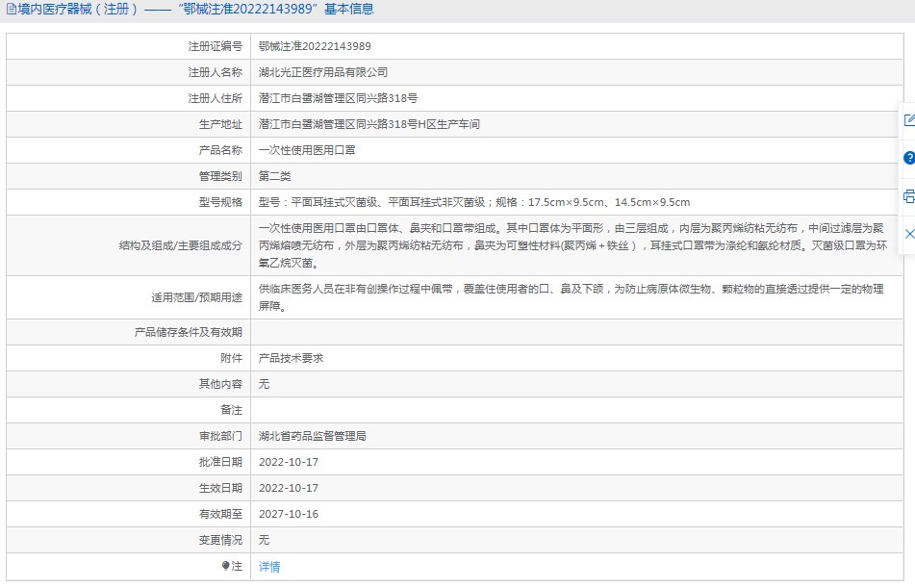The image size is (915, 588).
Task: Select the 产品技术要求 attachment text
Action: point(291,358)
